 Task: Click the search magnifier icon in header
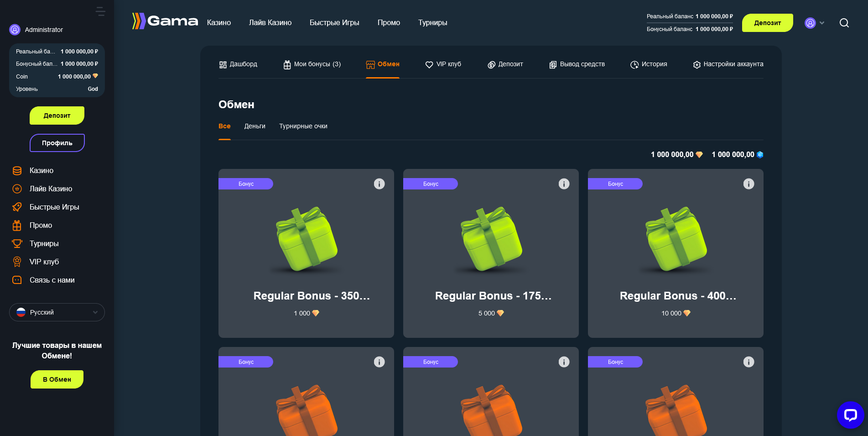coord(844,23)
